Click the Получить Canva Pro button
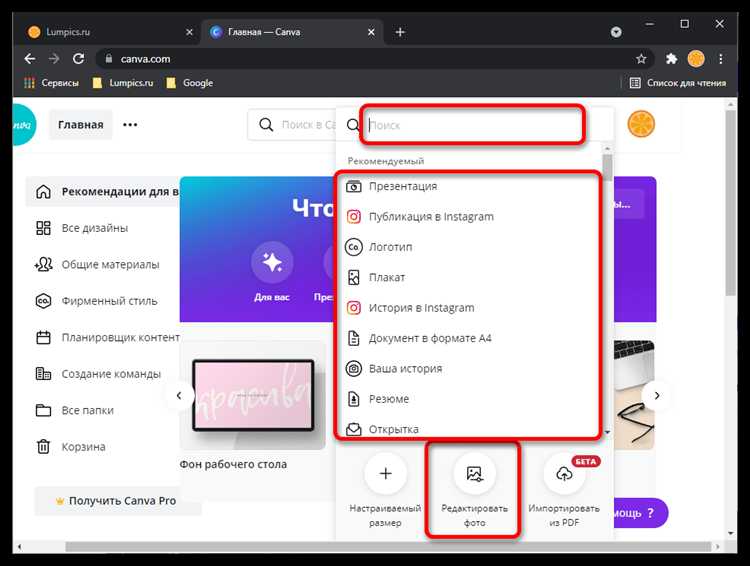 click(118, 501)
